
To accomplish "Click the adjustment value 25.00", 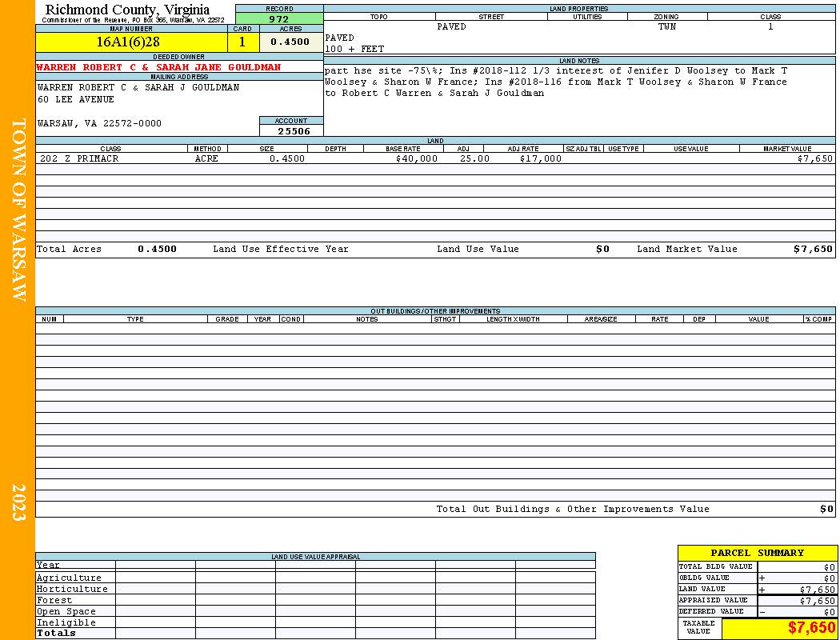I will tap(474, 159).
